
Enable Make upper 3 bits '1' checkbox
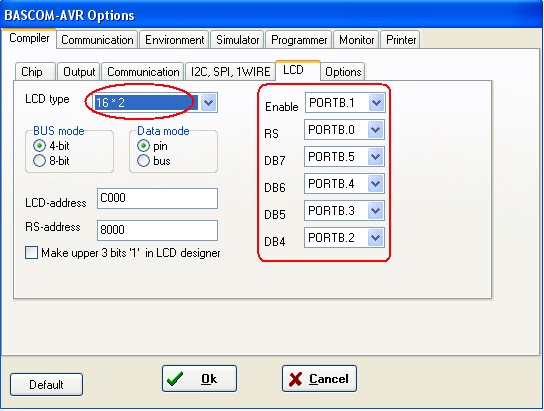click(x=31, y=252)
